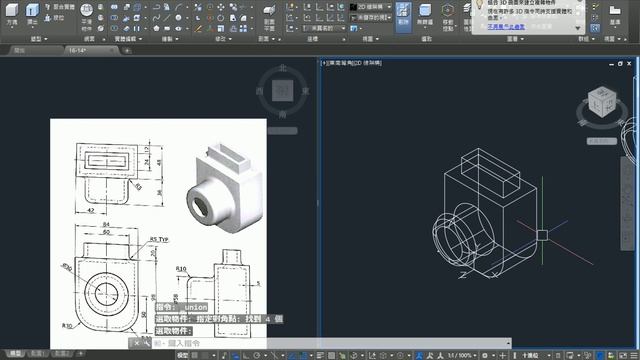Click the do-not-show-again notification link
Viewport: 640px width, 360px height.
506,27
